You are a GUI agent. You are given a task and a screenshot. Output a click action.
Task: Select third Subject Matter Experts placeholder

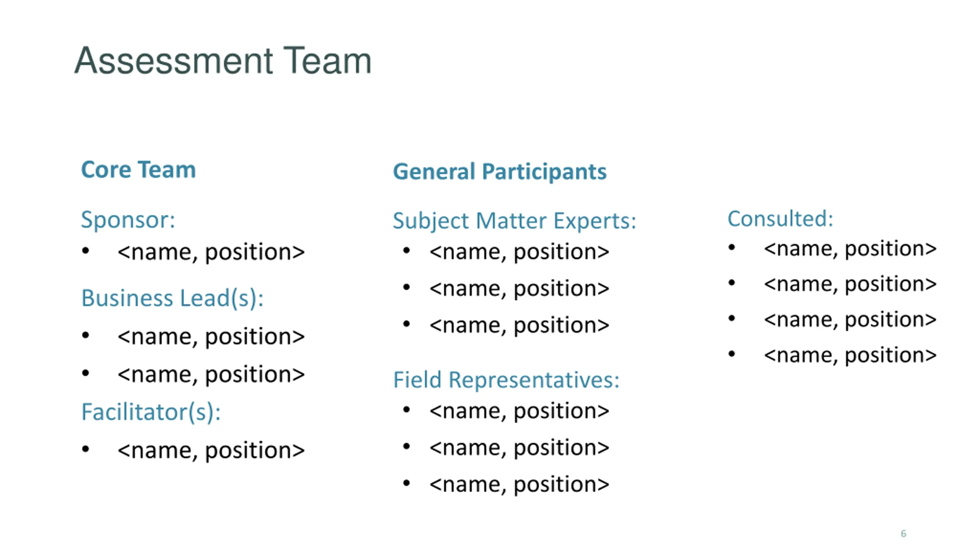click(519, 325)
